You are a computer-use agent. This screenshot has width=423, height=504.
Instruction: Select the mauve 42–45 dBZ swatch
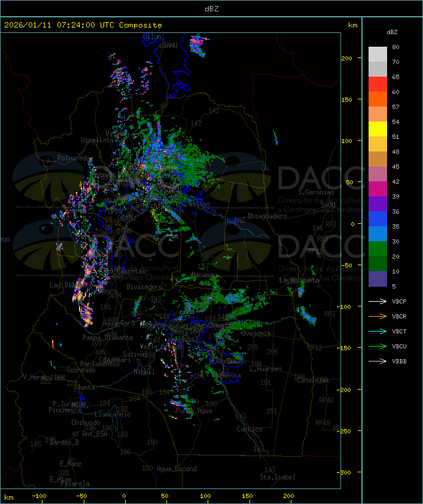tap(378, 174)
